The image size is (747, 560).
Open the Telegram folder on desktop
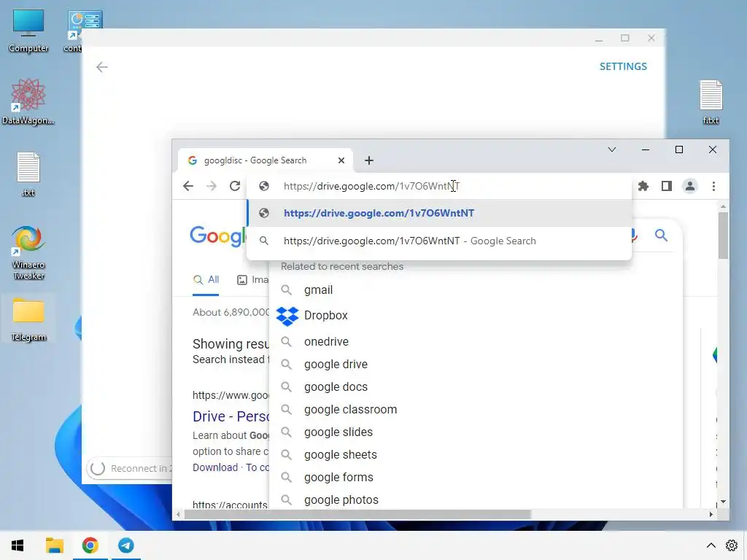click(28, 319)
